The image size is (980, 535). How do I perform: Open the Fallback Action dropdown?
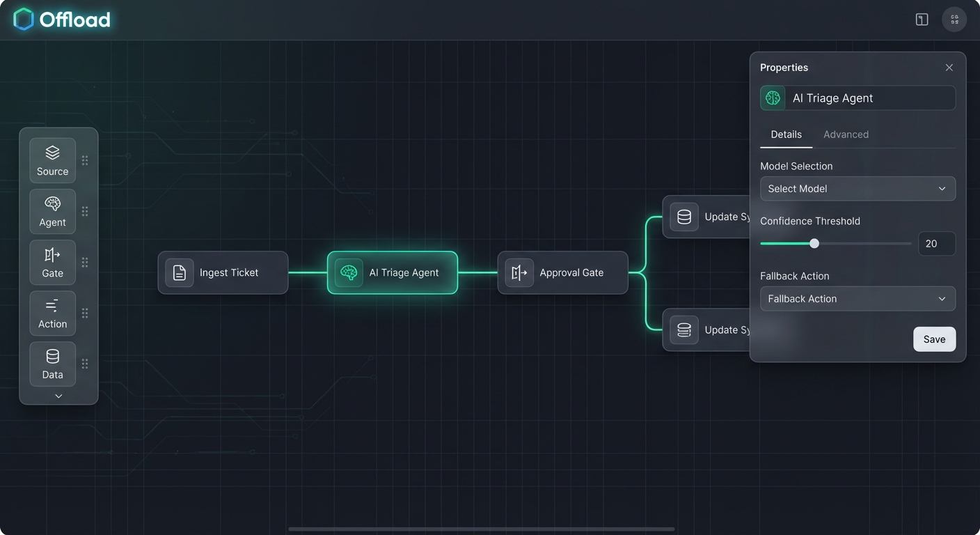857,298
